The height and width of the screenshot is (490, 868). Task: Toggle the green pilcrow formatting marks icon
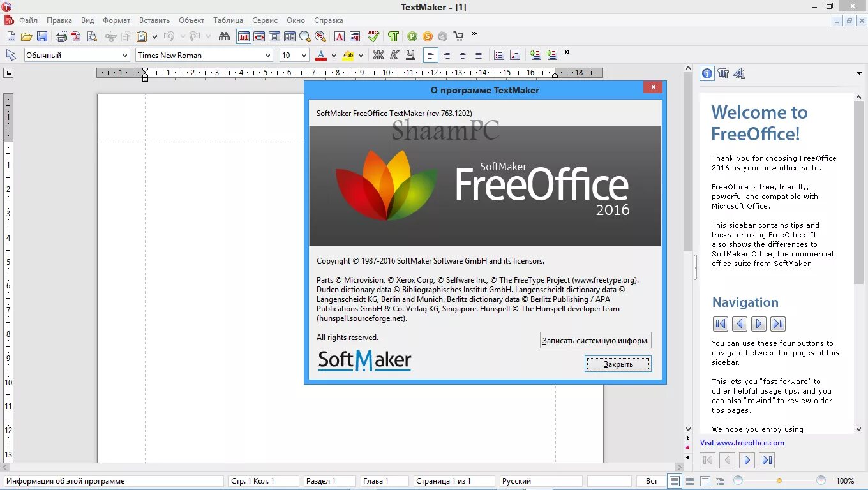click(394, 36)
